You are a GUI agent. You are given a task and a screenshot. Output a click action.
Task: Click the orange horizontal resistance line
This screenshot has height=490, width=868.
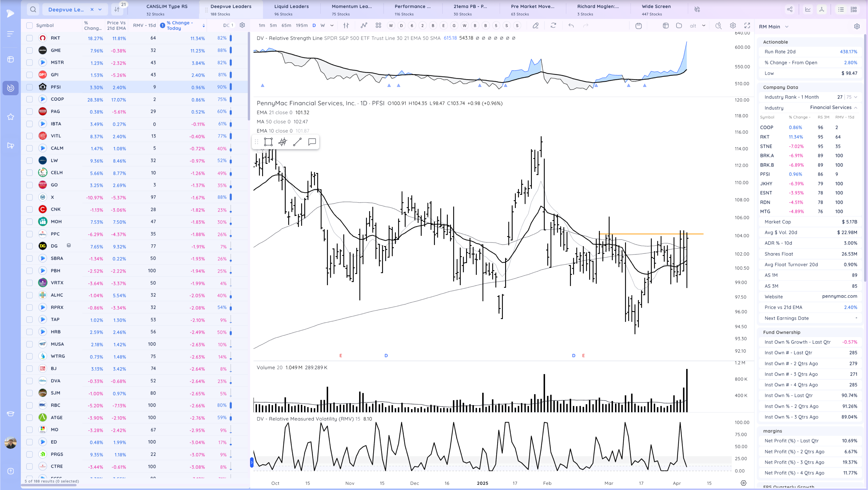651,234
